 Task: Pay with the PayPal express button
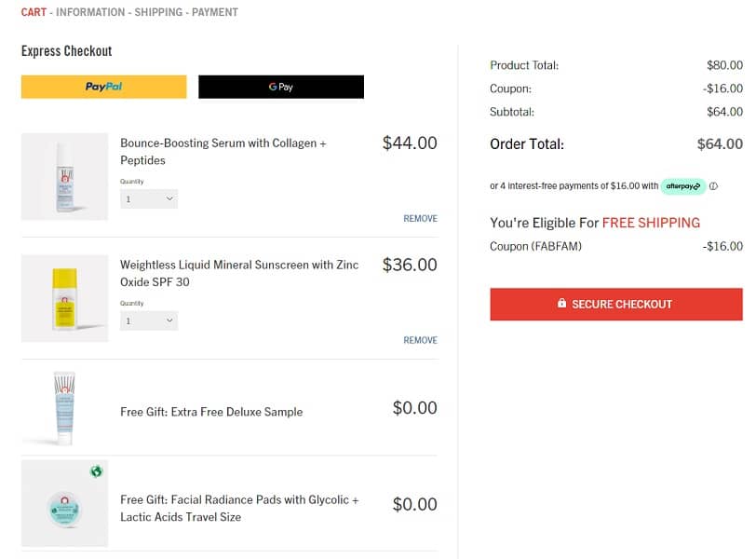(x=103, y=87)
